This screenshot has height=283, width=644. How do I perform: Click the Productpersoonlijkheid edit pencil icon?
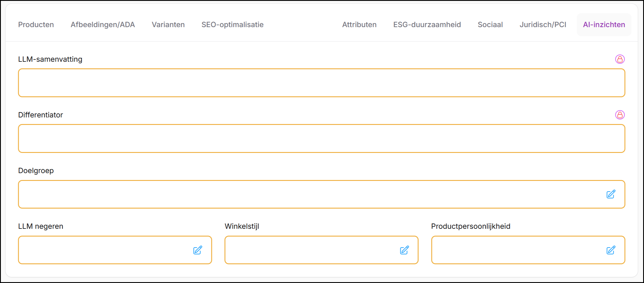click(611, 250)
